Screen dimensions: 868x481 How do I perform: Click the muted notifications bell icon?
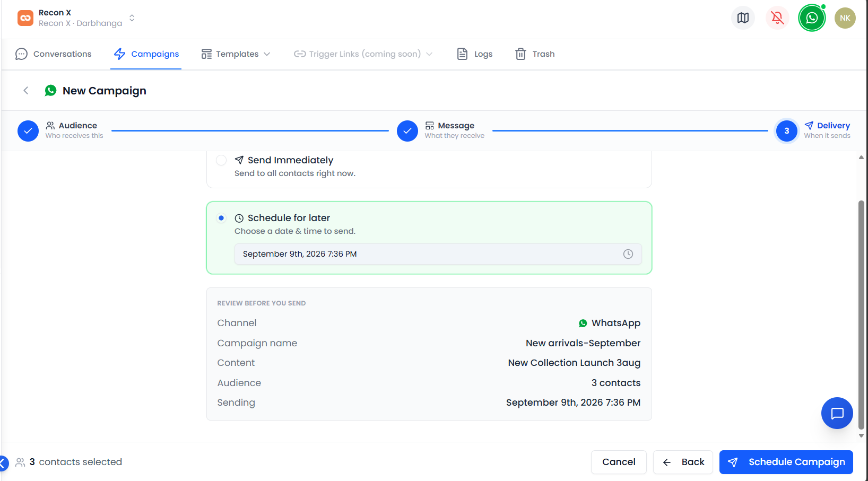777,18
